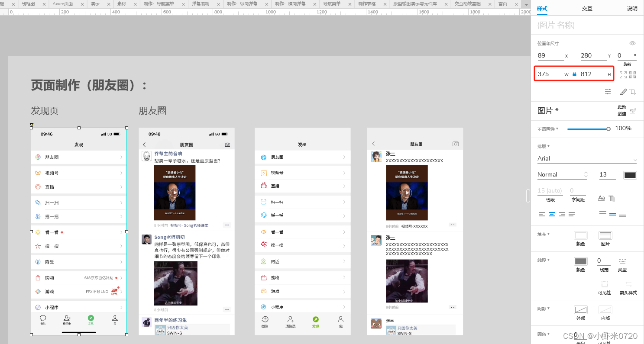Click the line width field
The height and width of the screenshot is (344, 644).
click(604, 261)
